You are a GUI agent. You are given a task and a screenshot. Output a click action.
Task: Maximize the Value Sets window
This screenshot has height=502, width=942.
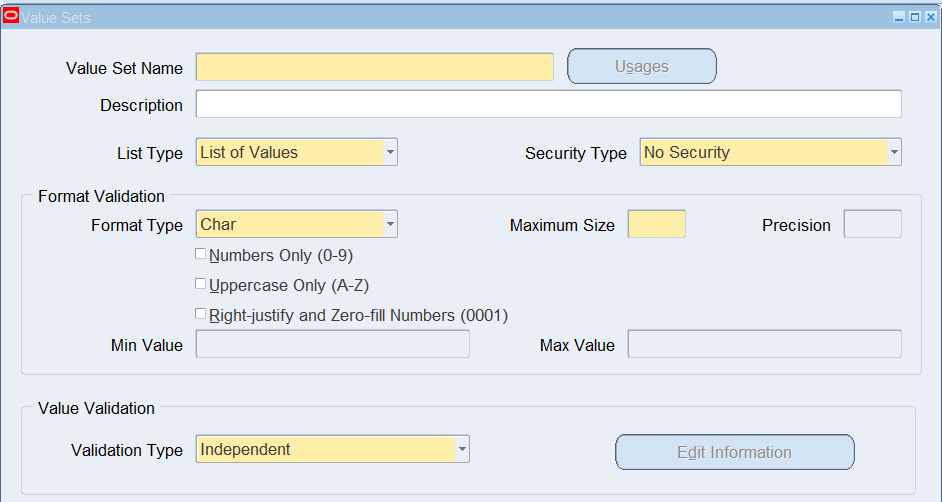pos(914,17)
